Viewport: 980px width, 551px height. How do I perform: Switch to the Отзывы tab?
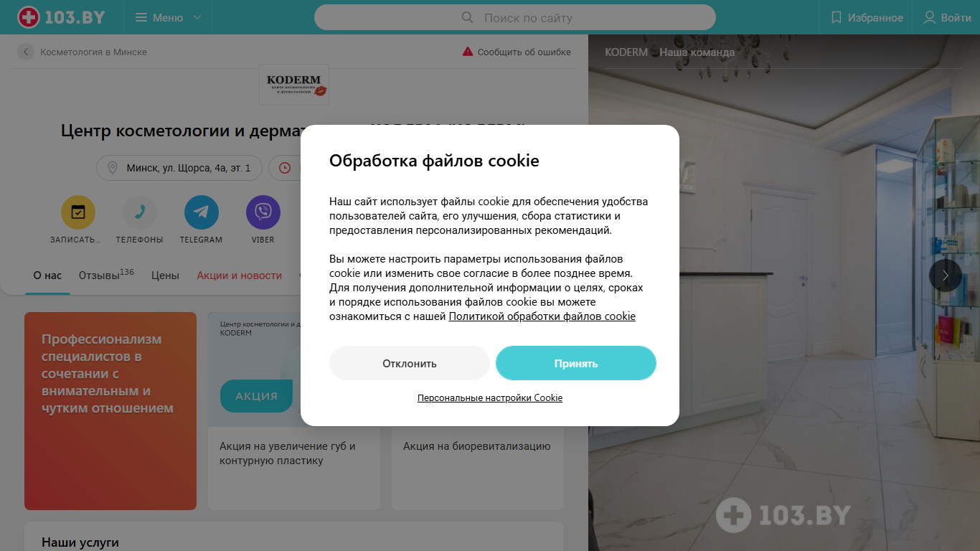click(106, 275)
